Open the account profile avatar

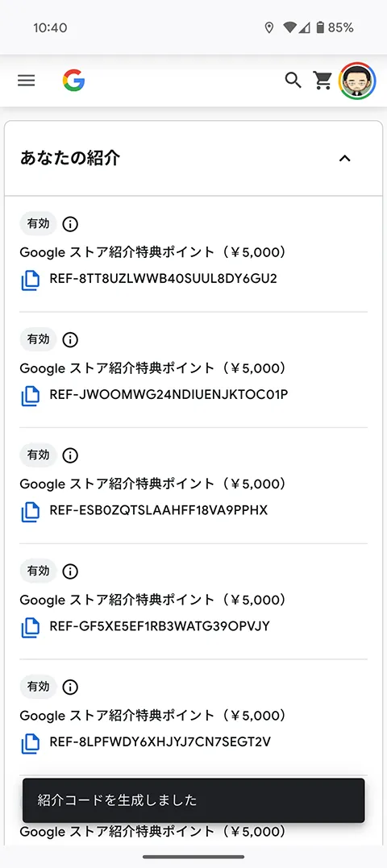point(357,81)
